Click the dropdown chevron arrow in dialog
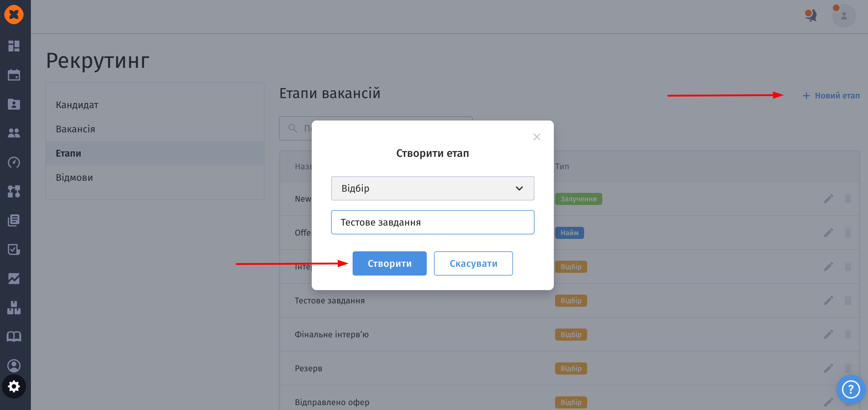Screen dimensions: 868x410 (x=519, y=188)
